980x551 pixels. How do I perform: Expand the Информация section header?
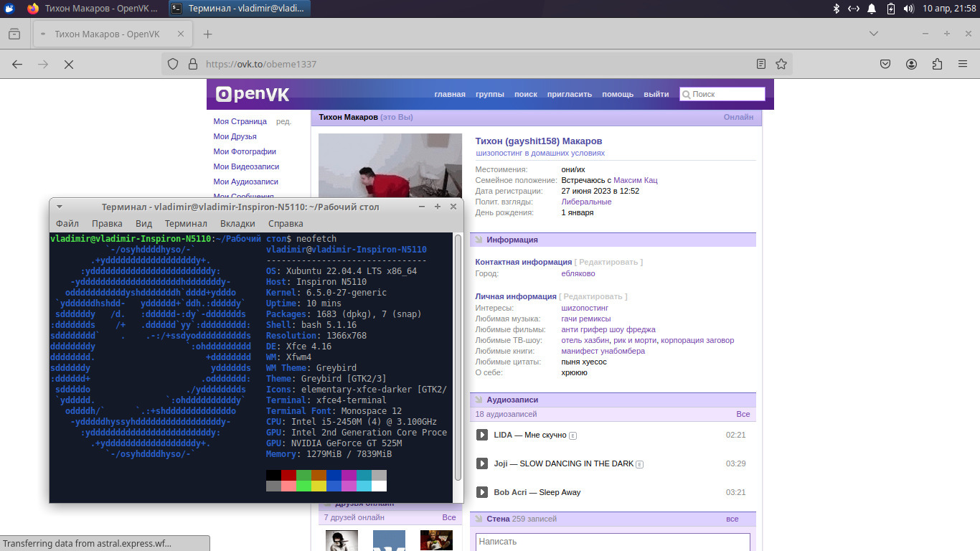[512, 240]
